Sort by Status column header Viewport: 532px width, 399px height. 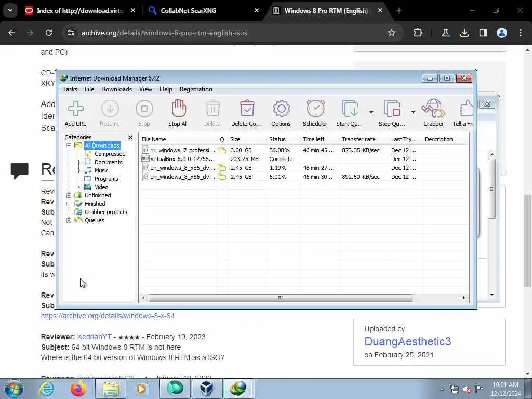[x=283, y=139]
